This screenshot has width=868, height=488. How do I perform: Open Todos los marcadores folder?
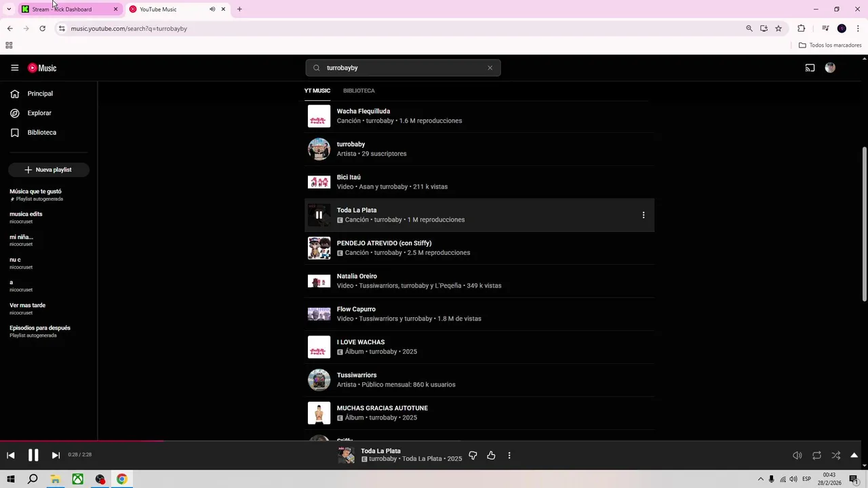point(830,45)
